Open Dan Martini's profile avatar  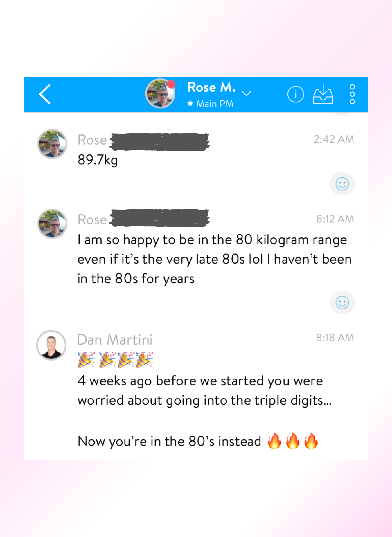(x=51, y=345)
